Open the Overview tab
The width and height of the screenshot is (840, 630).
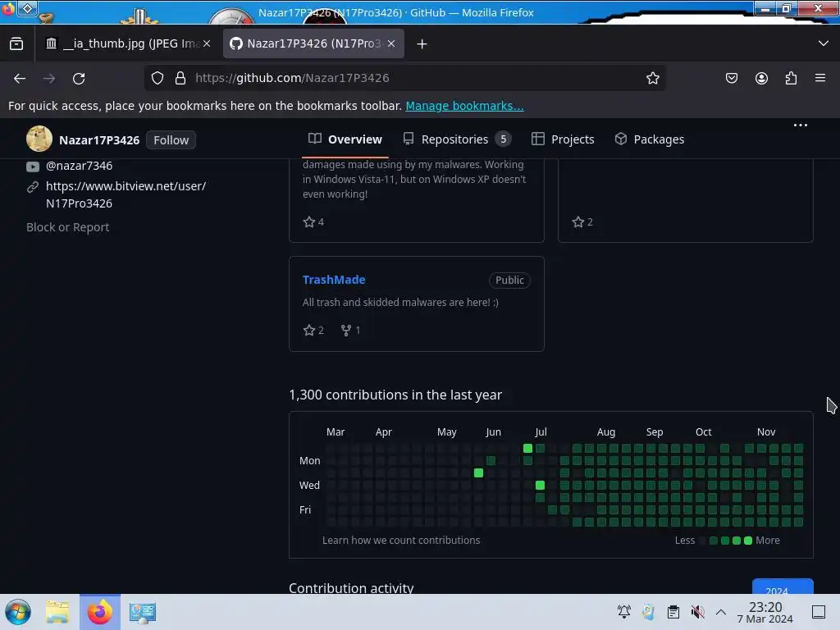[x=345, y=139]
